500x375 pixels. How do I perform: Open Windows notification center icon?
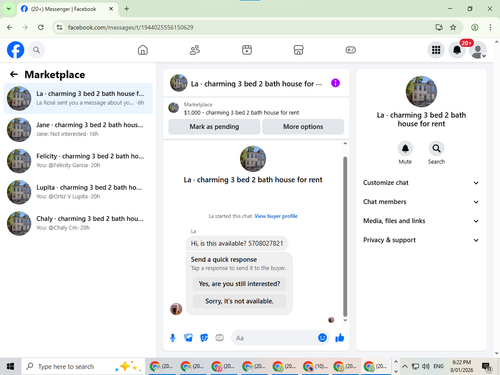487,366
